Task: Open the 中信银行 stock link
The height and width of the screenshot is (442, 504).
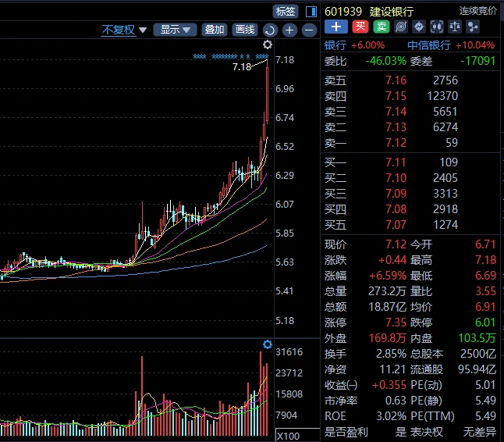Action: (429, 45)
